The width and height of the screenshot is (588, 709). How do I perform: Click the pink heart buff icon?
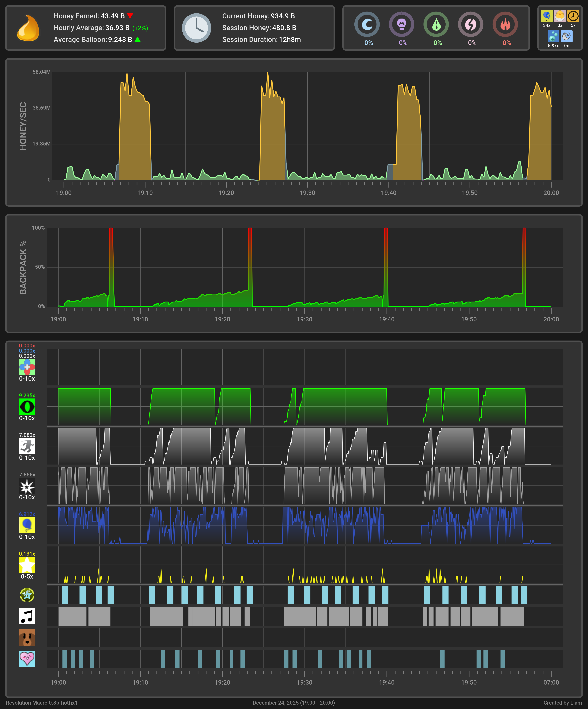click(27, 658)
